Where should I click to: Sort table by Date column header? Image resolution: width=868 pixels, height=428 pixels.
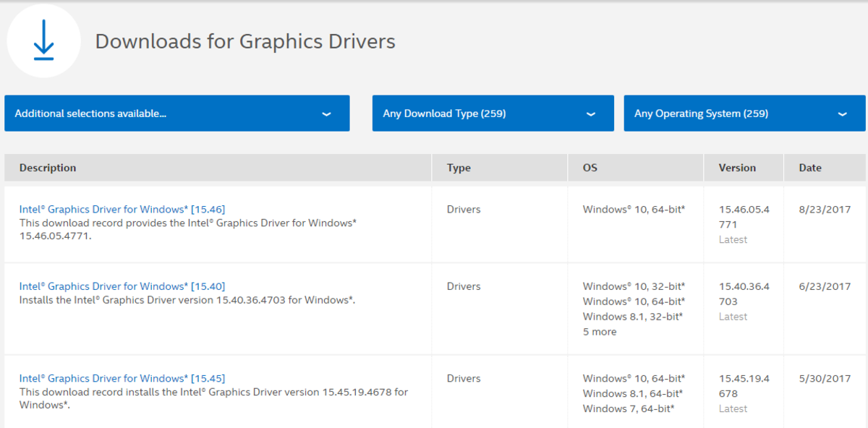810,168
